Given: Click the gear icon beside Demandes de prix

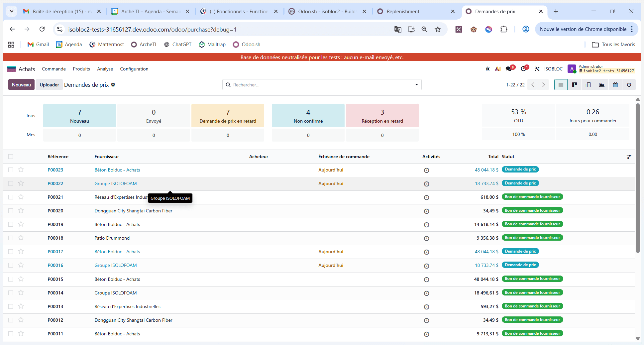Looking at the screenshot, I should click(113, 85).
